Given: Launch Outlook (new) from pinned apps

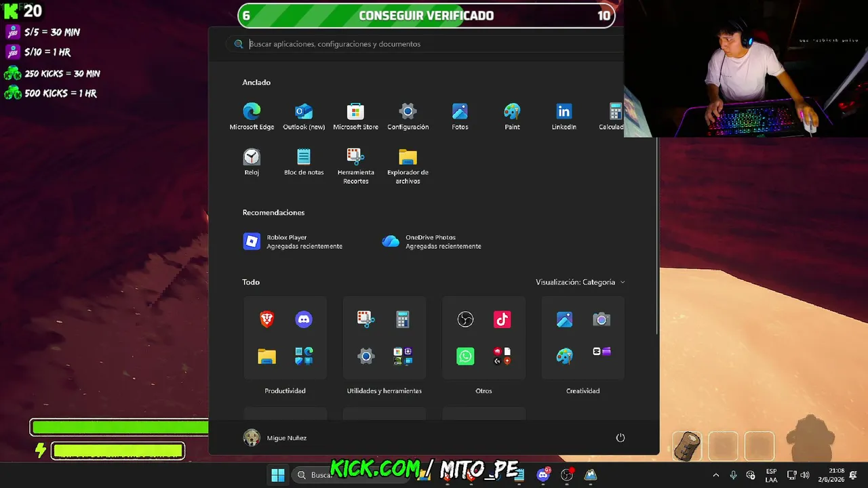Looking at the screenshot, I should coord(304,116).
